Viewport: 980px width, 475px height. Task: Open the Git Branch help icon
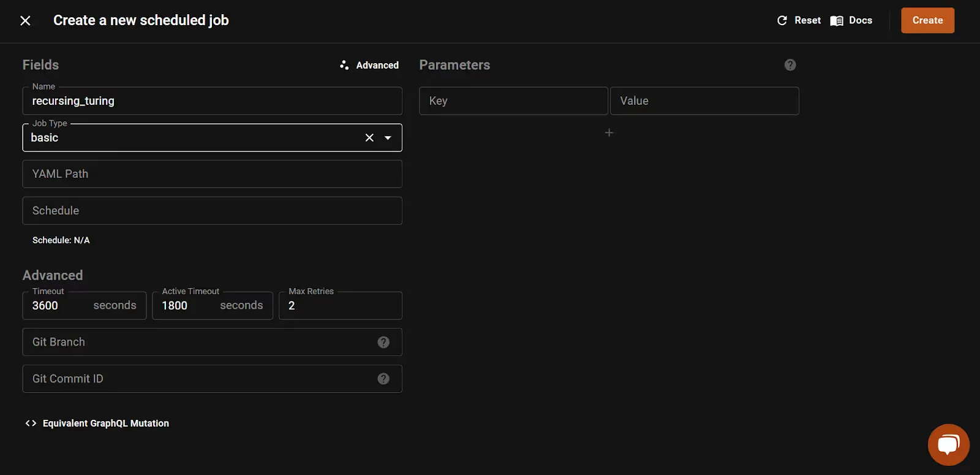[x=383, y=342]
